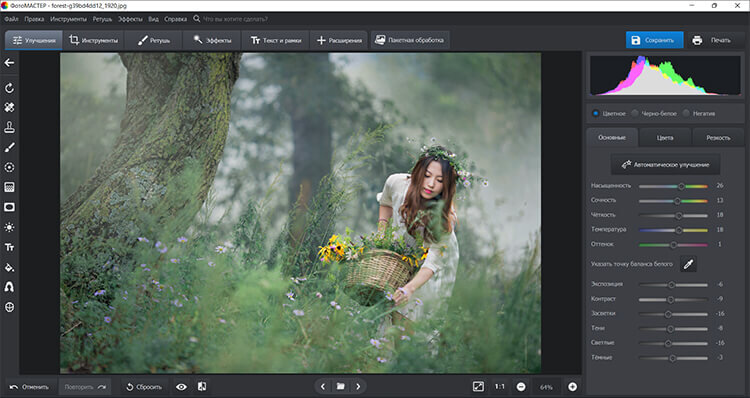This screenshot has width=750, height=398.
Task: Select the Tt text tool in sidebar
Action: 9,247
